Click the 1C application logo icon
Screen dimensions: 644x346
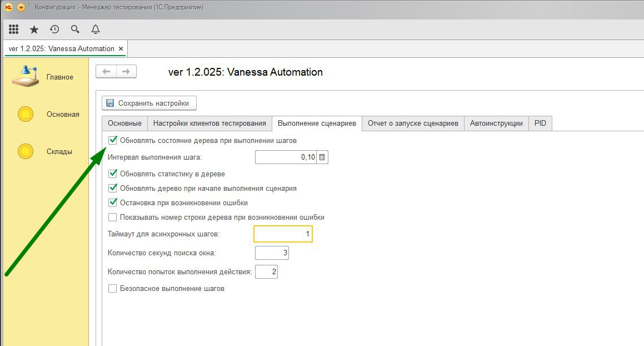pos(8,7)
